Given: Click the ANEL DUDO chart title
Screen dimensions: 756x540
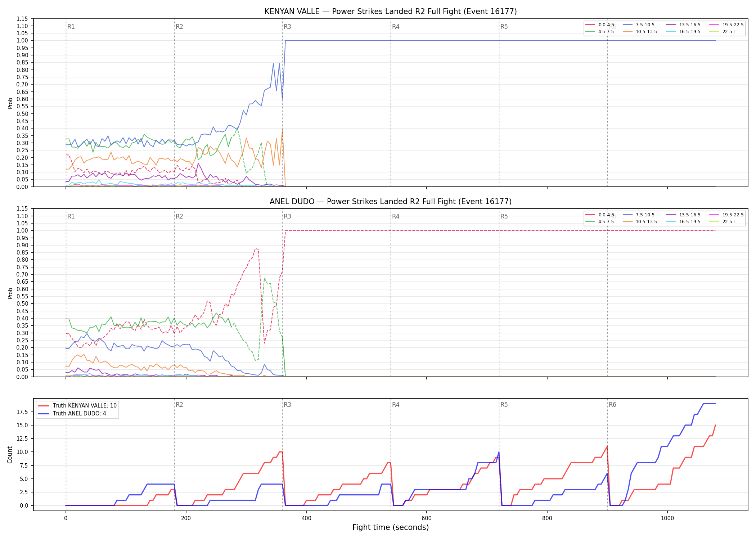Looking at the screenshot, I should pyautogui.click(x=391, y=202).
